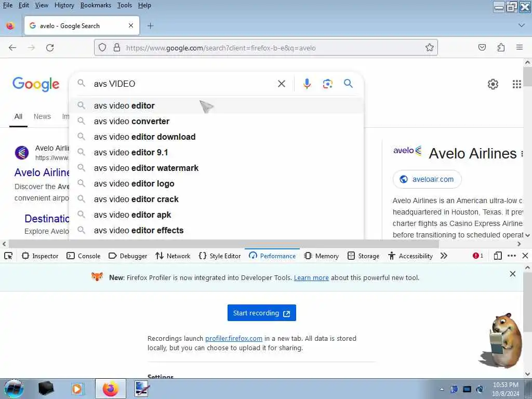Open the Memory tab
This screenshot has width=532, height=399.
pos(322,256)
